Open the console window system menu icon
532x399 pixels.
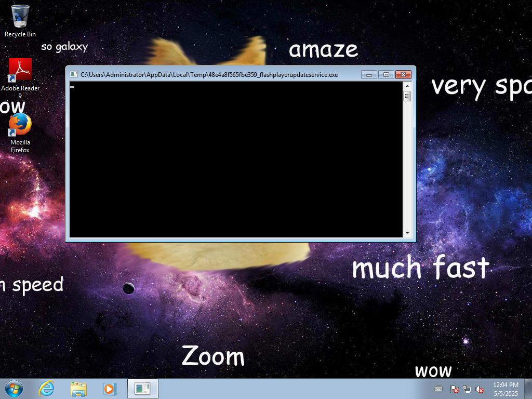click(74, 75)
